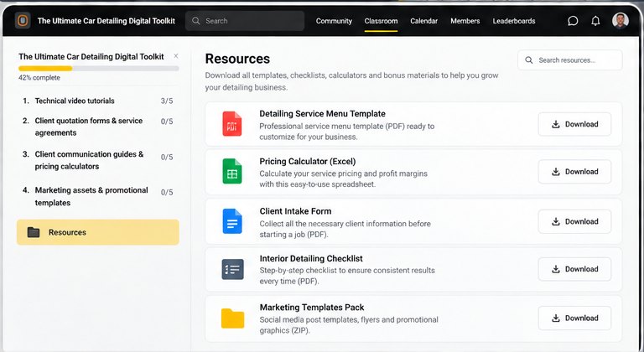Click the yellow folder icon for Marketing Templates Pack
Image resolution: width=644 pixels, height=352 pixels.
[x=232, y=318]
